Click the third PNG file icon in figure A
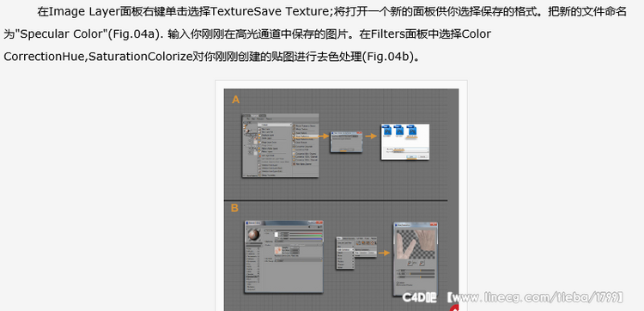Image resolution: width=644 pixels, height=311 pixels. (412, 131)
